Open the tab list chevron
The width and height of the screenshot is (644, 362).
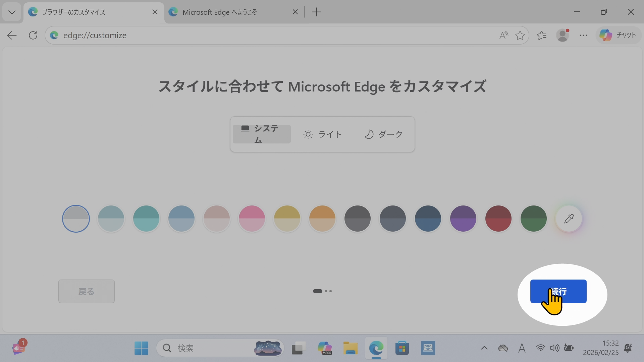pos(12,12)
